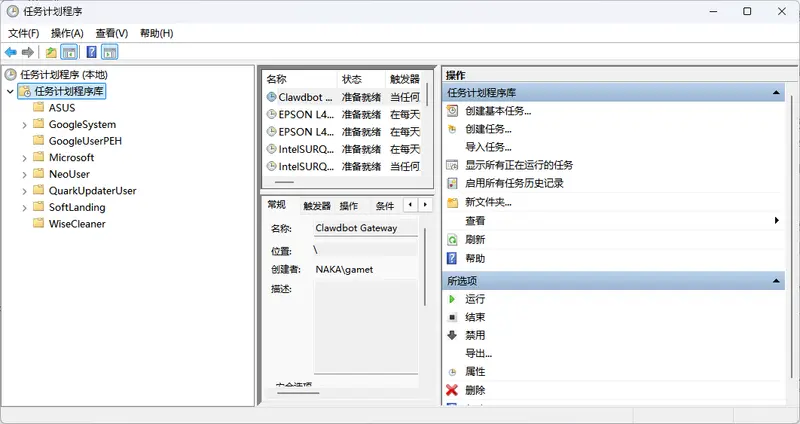Viewport: 800px width, 424px height.
Task: Click the 结束 stop square icon
Action: (x=452, y=317)
